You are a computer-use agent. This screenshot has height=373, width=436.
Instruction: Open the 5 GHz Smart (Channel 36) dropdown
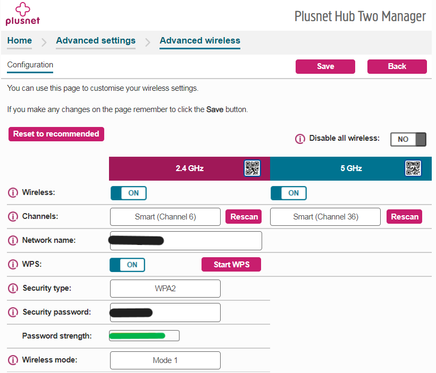(325, 217)
